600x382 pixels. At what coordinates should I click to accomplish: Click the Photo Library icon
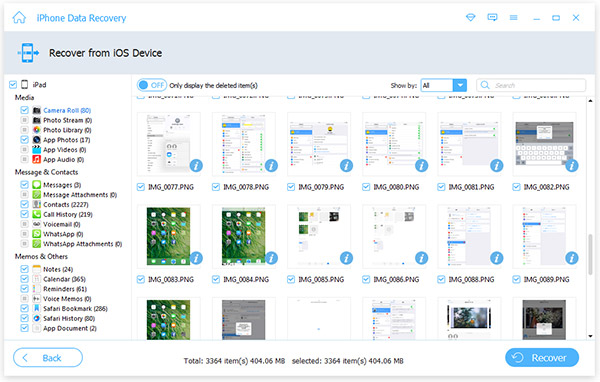tap(36, 130)
